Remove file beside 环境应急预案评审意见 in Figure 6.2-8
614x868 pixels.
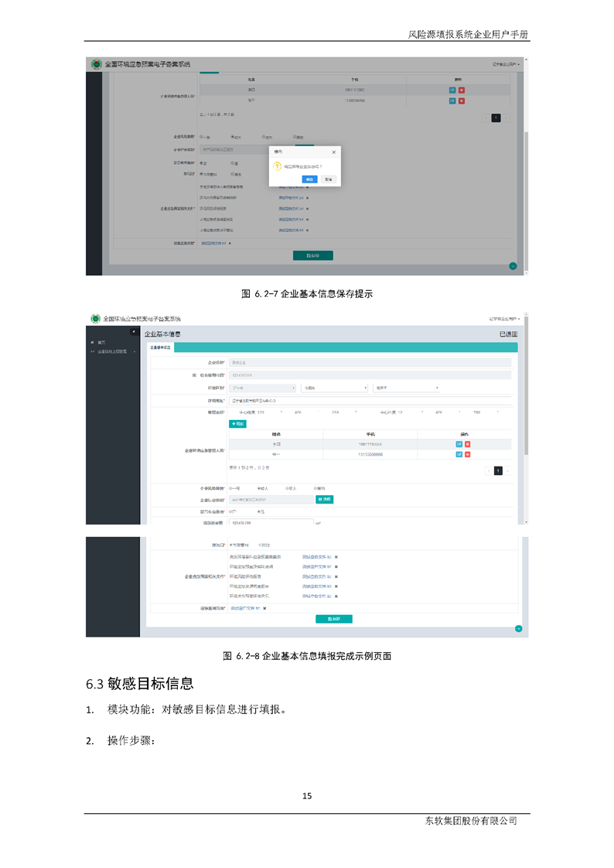click(x=336, y=596)
